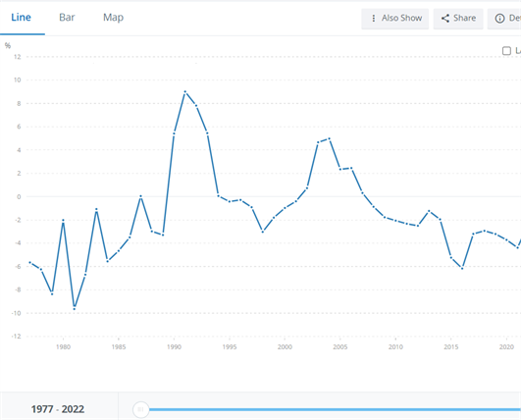
Task: Click the 0 y-axis label
Action: [19, 196]
